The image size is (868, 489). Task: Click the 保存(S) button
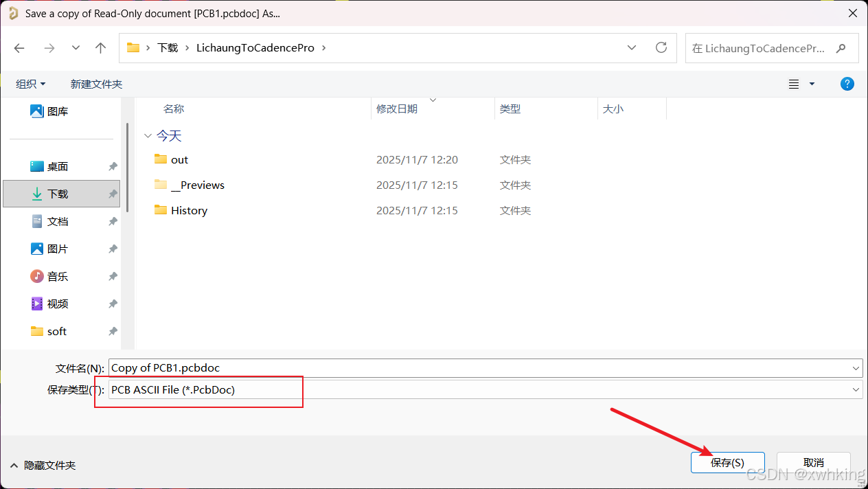(x=727, y=462)
